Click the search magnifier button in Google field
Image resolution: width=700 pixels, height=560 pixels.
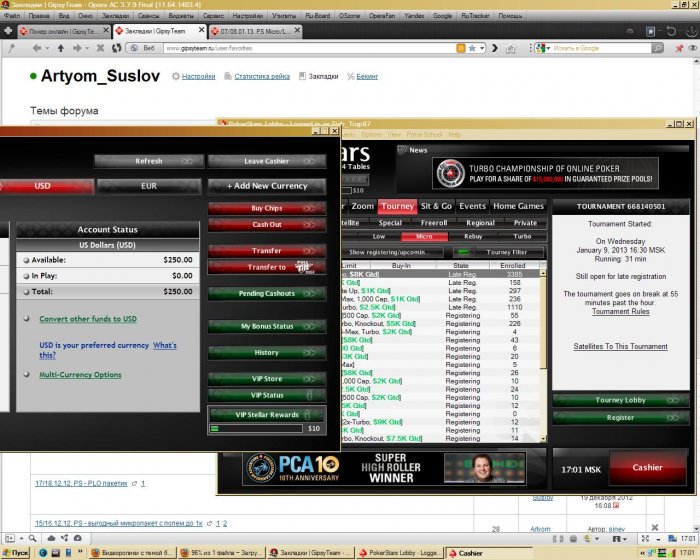(x=657, y=48)
